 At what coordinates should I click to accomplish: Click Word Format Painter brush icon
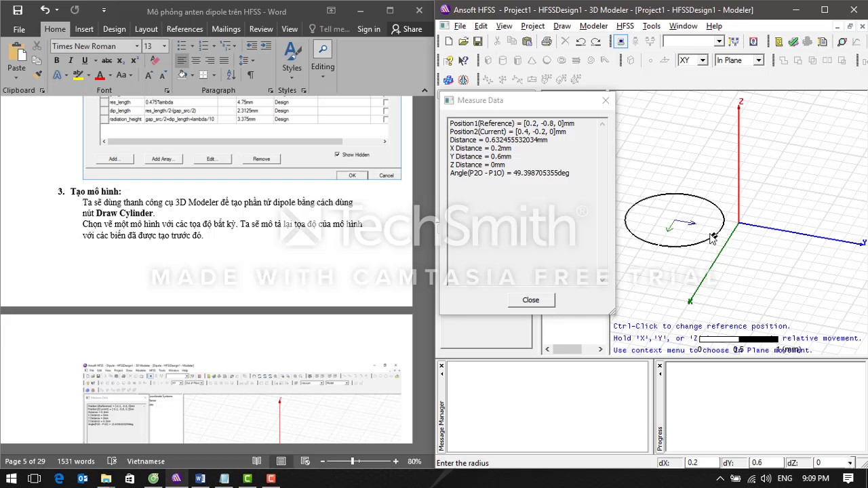pos(39,75)
